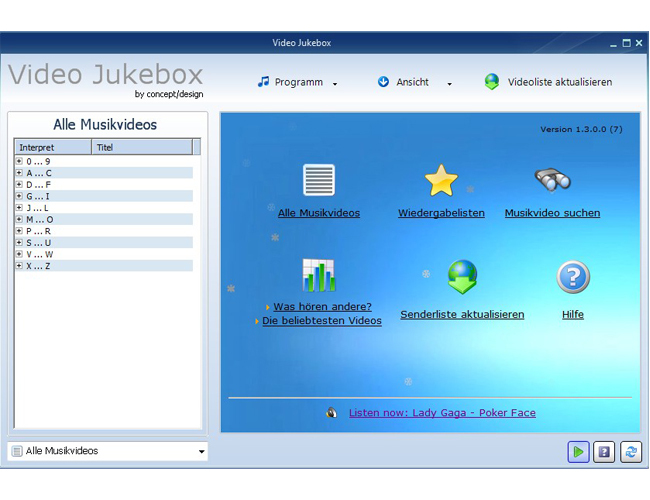Expand the P ... R tree node

(19, 231)
